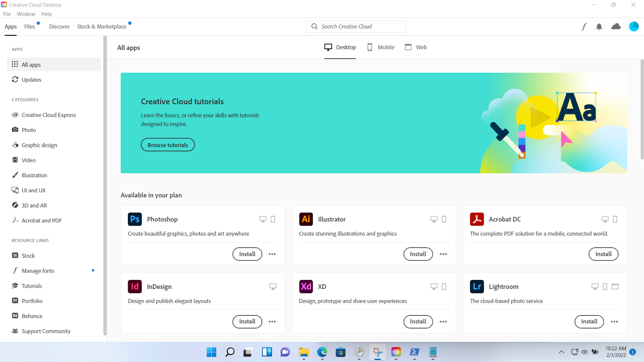Open Windows Start menu
The width and height of the screenshot is (644, 362).
[x=211, y=352]
